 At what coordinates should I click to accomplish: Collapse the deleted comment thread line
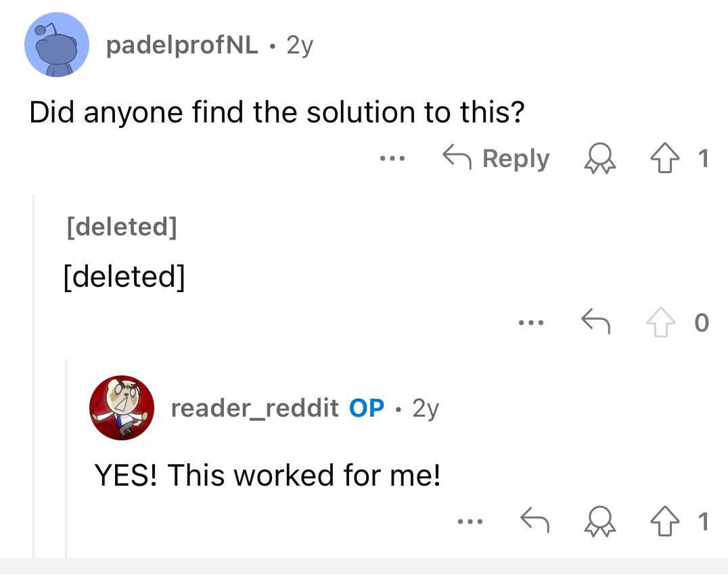tap(34, 372)
